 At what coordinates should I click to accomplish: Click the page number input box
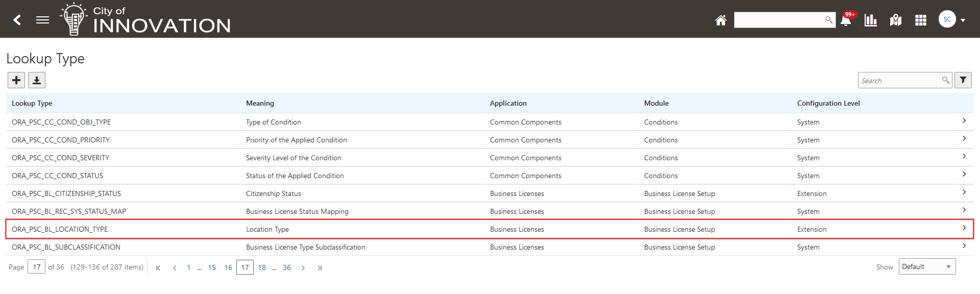click(37, 267)
